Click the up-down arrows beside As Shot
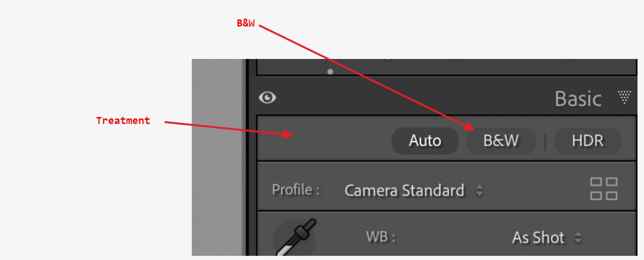Image resolution: width=644 pixels, height=260 pixels. pos(578,238)
